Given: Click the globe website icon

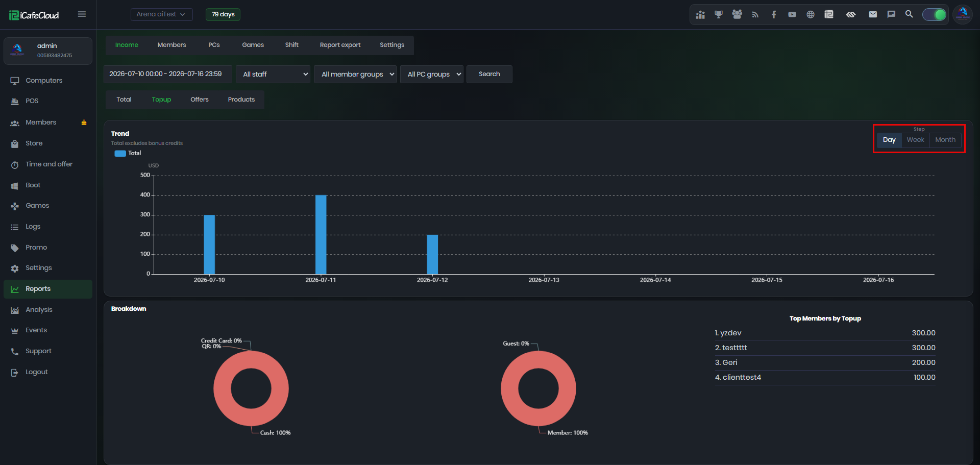Looking at the screenshot, I should [x=811, y=14].
